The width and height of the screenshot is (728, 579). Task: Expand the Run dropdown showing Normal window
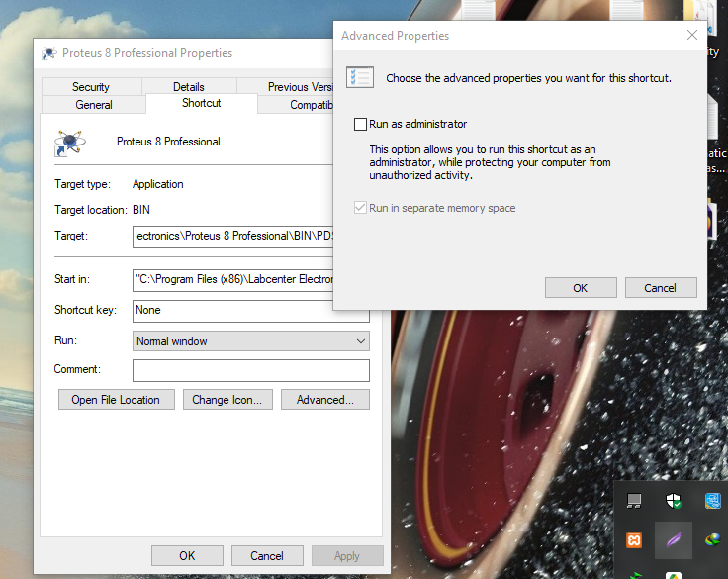(x=250, y=341)
